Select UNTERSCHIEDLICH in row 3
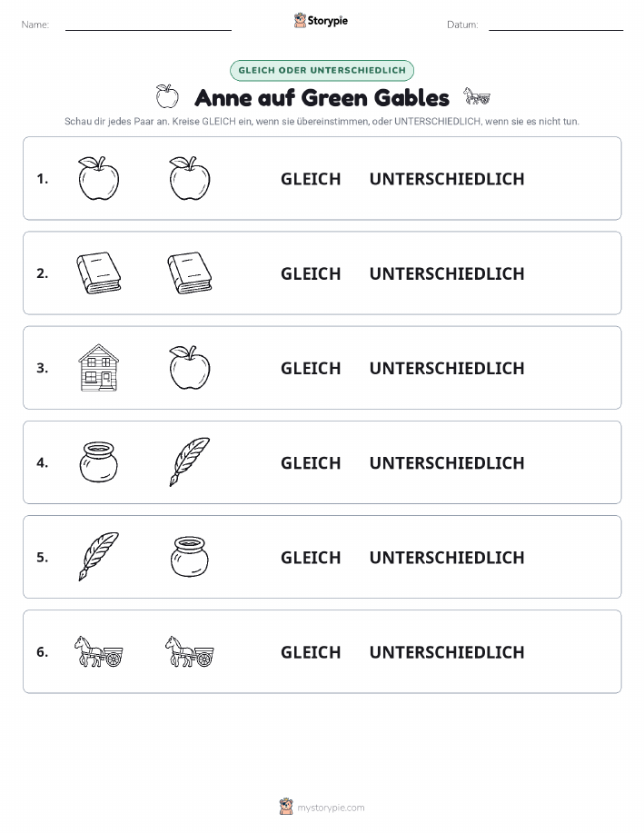 tap(447, 368)
